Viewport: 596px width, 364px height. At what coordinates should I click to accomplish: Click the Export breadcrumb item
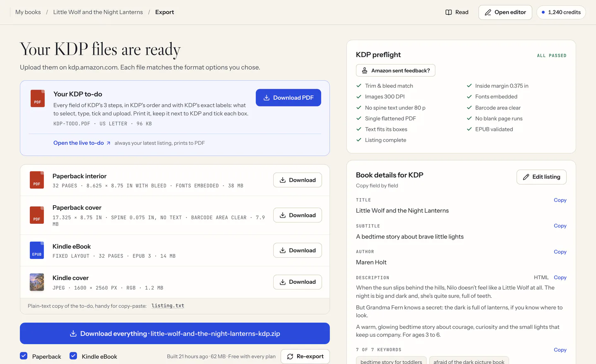(165, 12)
